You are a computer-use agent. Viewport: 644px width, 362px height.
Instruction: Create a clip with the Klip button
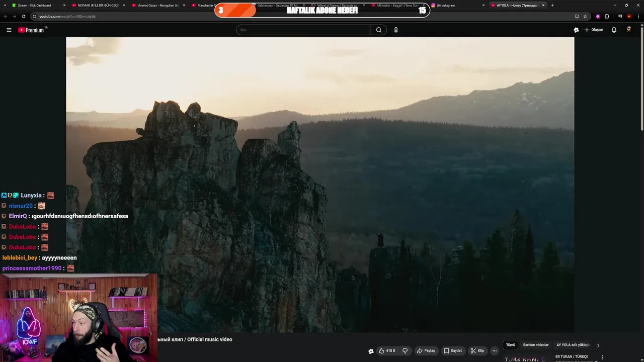(477, 351)
